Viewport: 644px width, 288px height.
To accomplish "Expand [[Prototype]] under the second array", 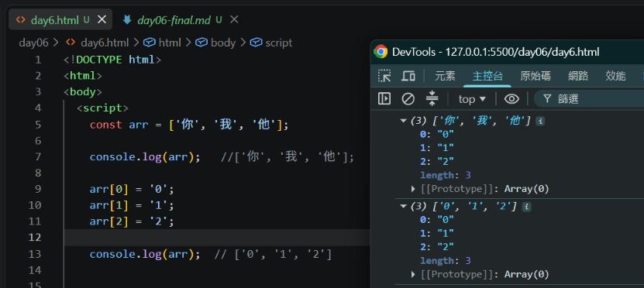I will (413, 275).
